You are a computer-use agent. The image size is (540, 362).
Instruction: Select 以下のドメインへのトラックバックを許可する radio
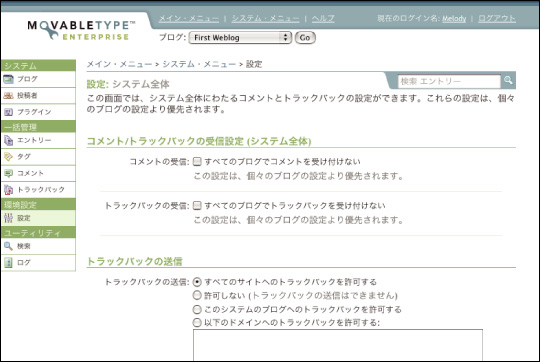[197, 323]
